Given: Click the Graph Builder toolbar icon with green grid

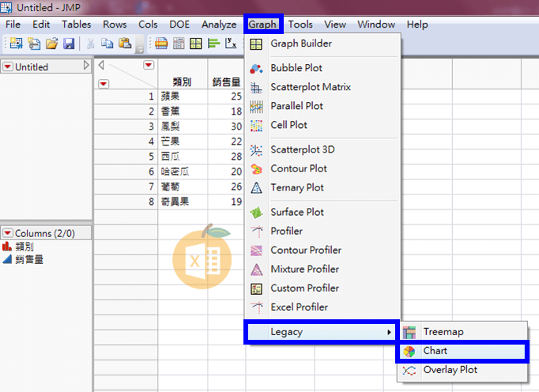Looking at the screenshot, I should click(196, 43).
